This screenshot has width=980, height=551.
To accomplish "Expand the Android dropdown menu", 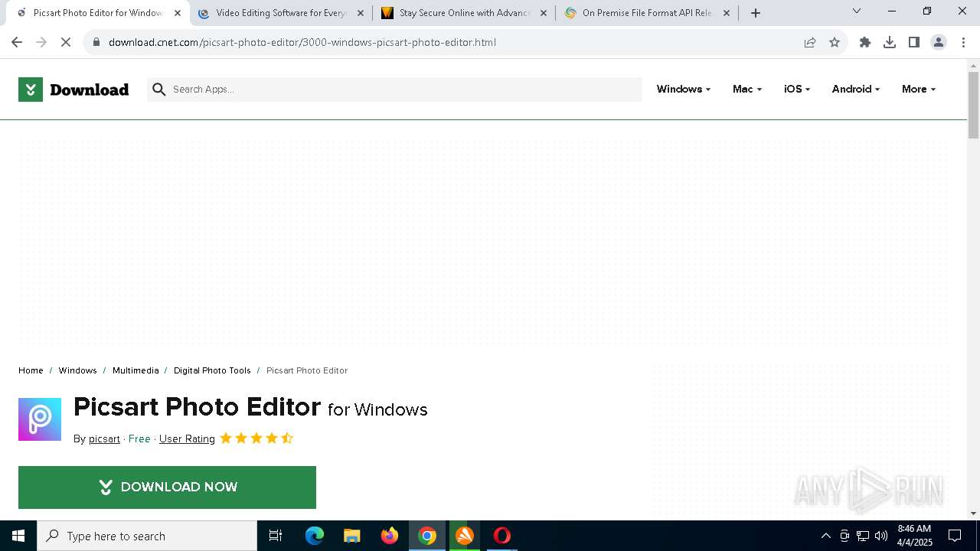I will pos(856,89).
